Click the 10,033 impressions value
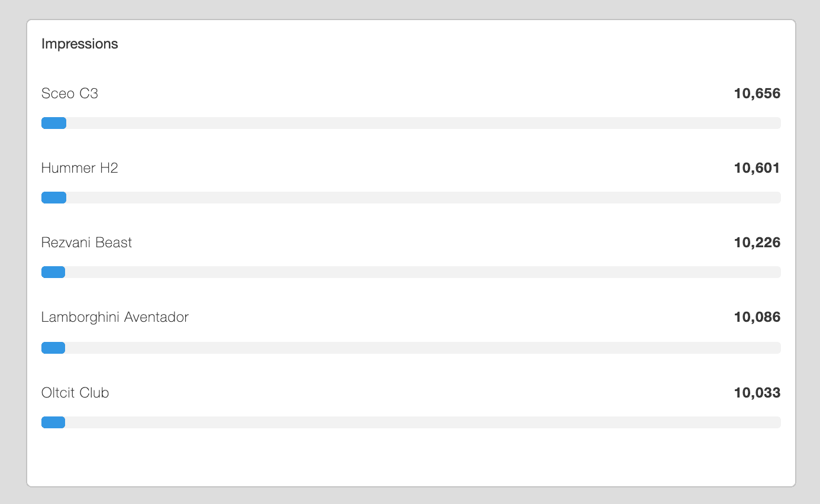This screenshot has height=504, width=820. pos(757,393)
